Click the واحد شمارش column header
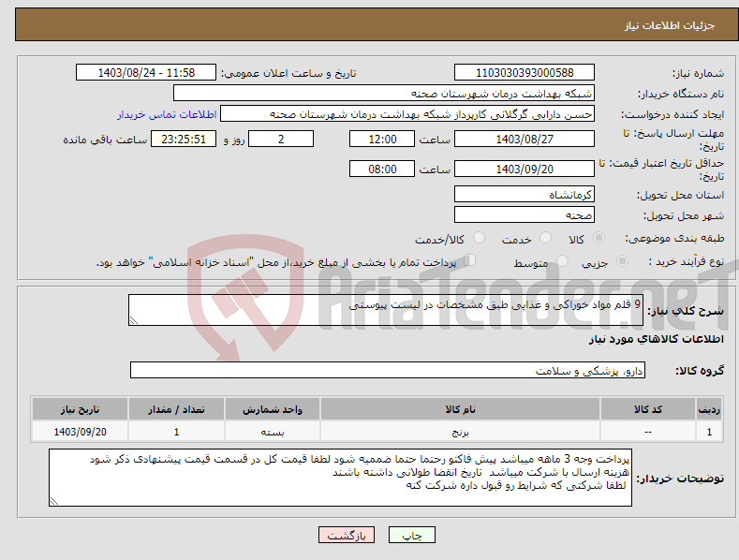 273,409
